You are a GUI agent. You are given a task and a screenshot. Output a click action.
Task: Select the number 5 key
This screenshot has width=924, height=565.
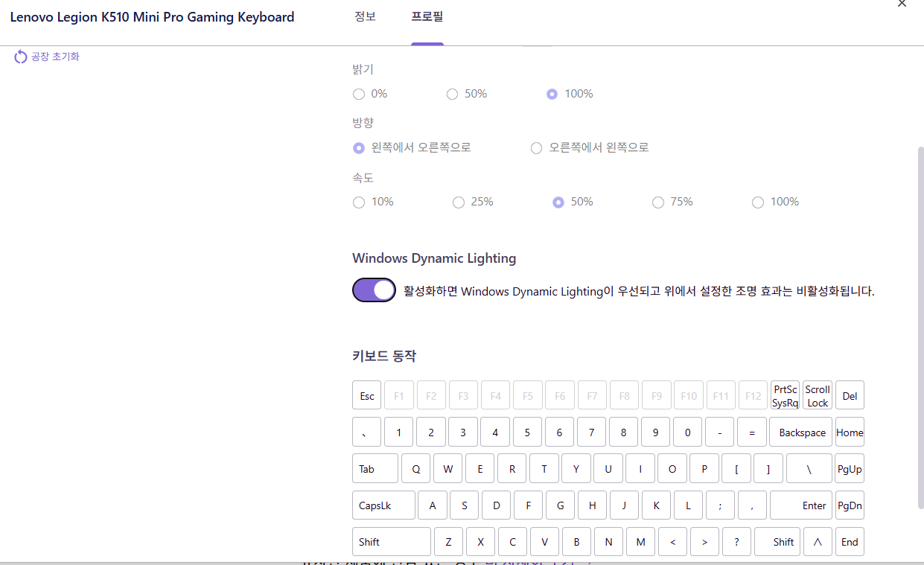click(527, 432)
